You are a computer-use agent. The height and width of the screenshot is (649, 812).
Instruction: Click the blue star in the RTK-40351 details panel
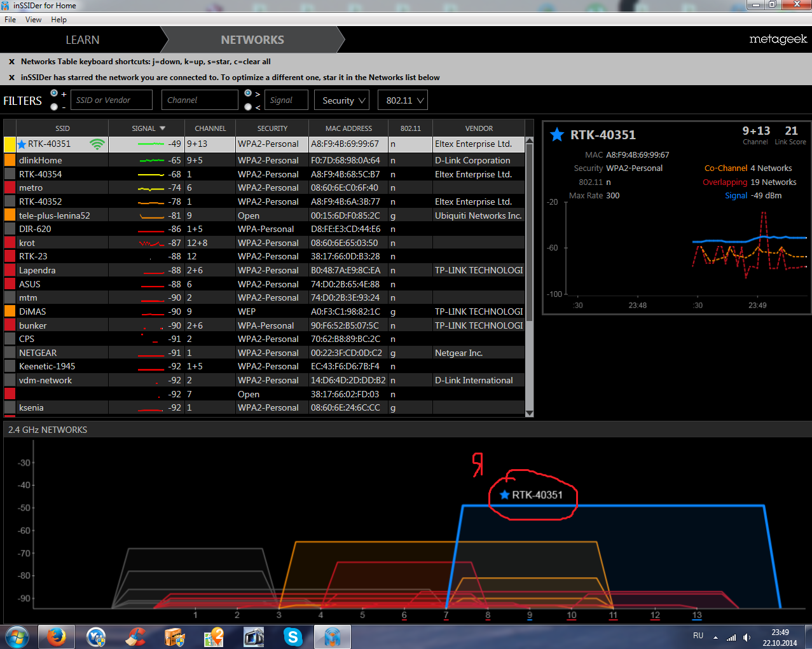point(557,135)
